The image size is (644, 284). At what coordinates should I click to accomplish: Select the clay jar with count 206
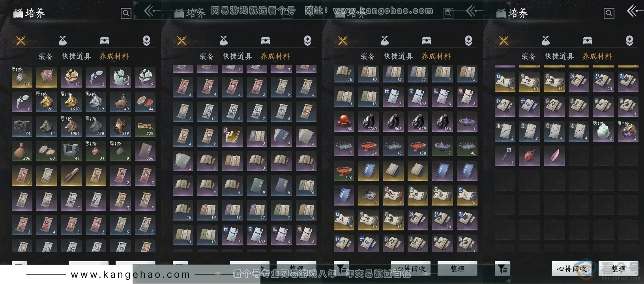tap(22, 151)
